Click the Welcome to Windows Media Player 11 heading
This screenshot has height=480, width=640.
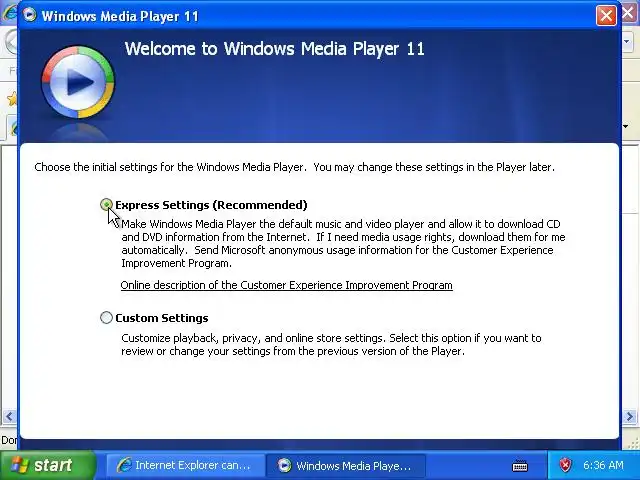tap(275, 49)
